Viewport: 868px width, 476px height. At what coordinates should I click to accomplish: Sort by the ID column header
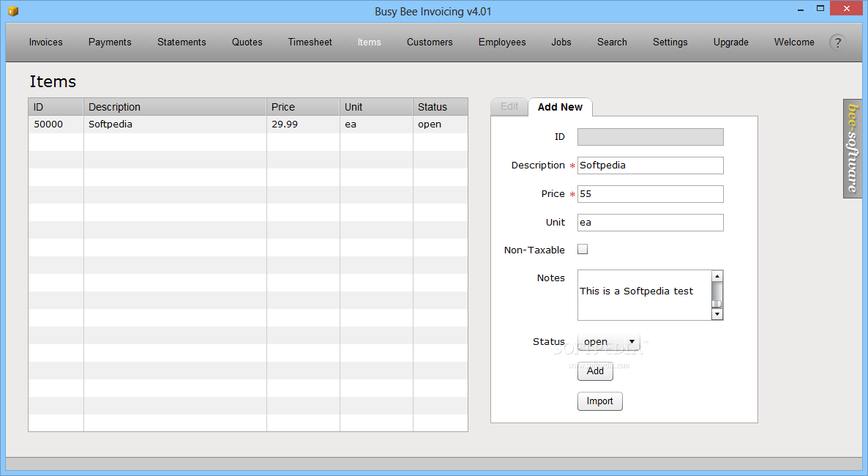pyautogui.click(x=56, y=107)
